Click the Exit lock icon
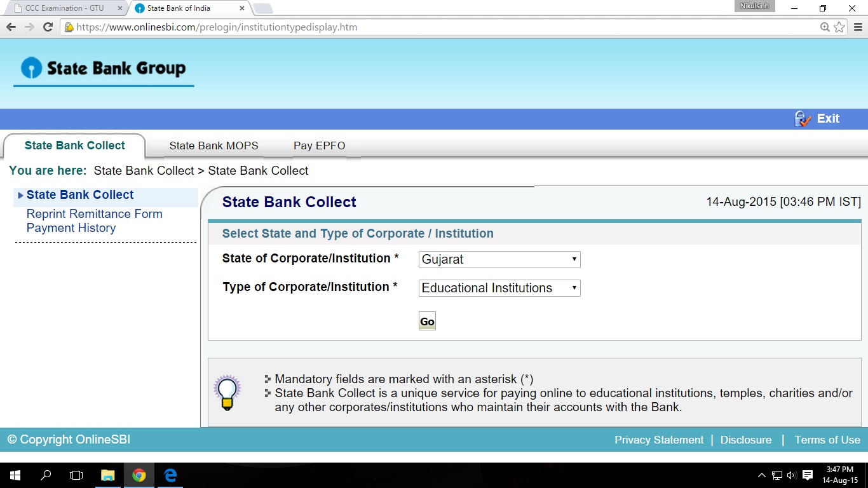868x488 pixels. pos(803,119)
